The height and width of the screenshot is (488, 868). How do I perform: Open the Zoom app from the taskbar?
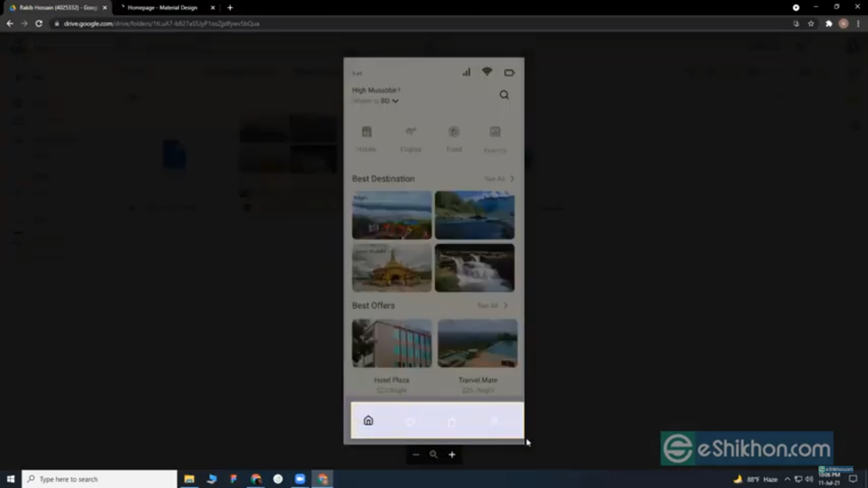[300, 479]
